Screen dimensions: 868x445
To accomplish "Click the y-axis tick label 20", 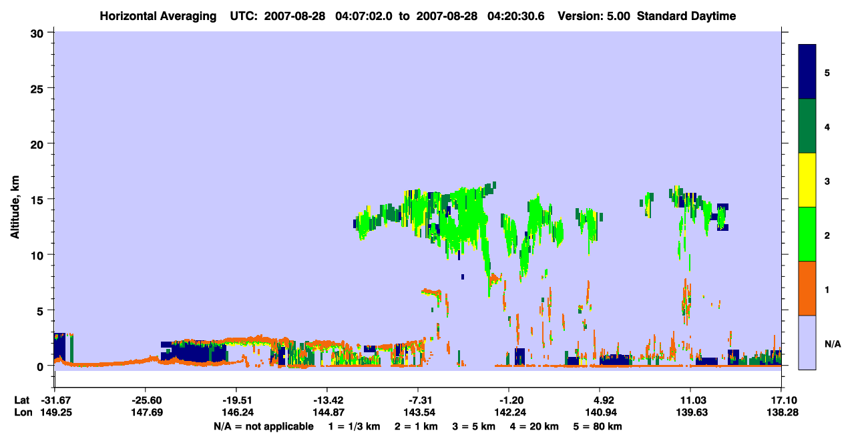I will (x=39, y=143).
